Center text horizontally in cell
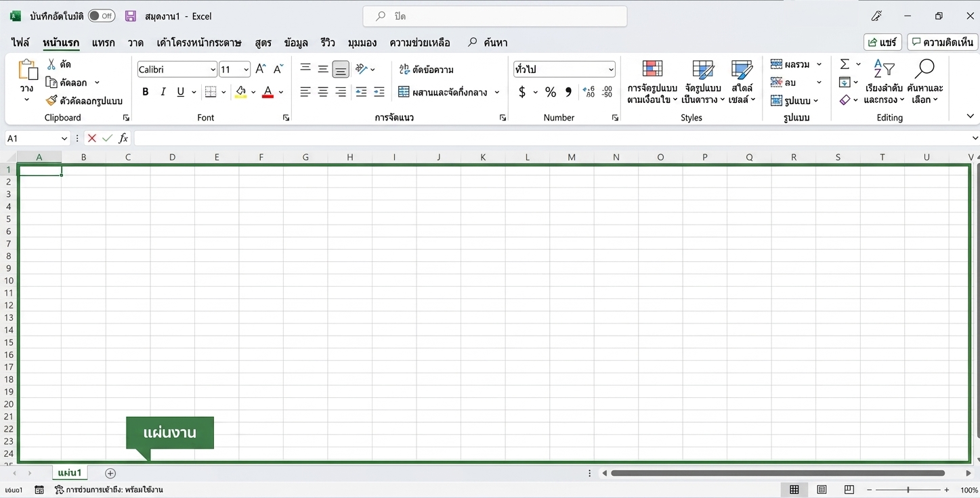980x498 pixels. [323, 92]
